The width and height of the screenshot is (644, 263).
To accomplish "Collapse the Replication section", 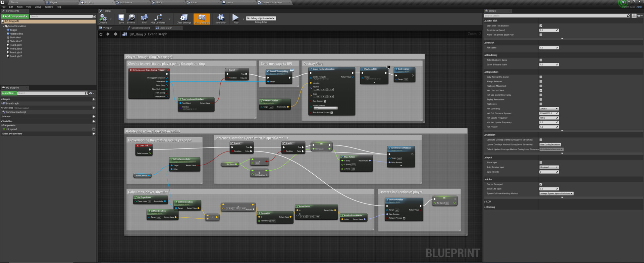I will pyautogui.click(x=485, y=72).
